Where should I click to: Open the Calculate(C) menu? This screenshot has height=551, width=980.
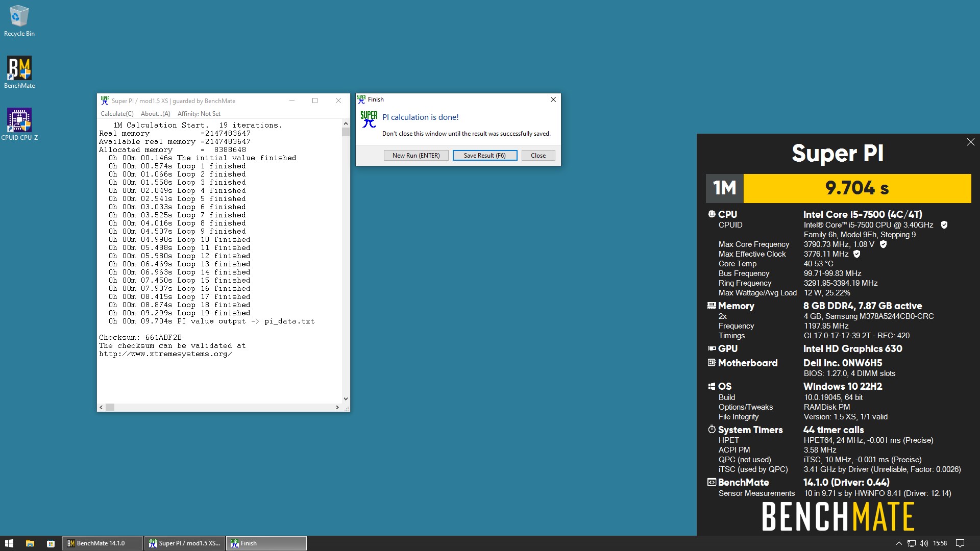117,114
